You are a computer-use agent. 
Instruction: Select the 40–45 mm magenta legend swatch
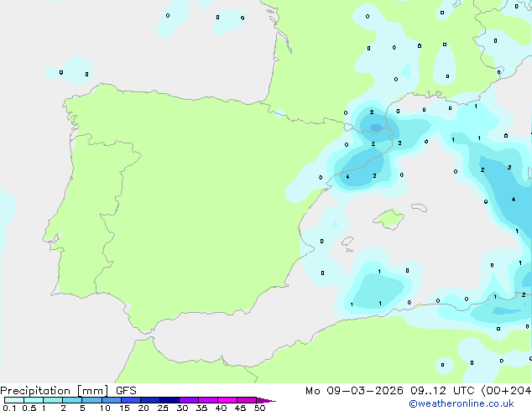coord(227,400)
